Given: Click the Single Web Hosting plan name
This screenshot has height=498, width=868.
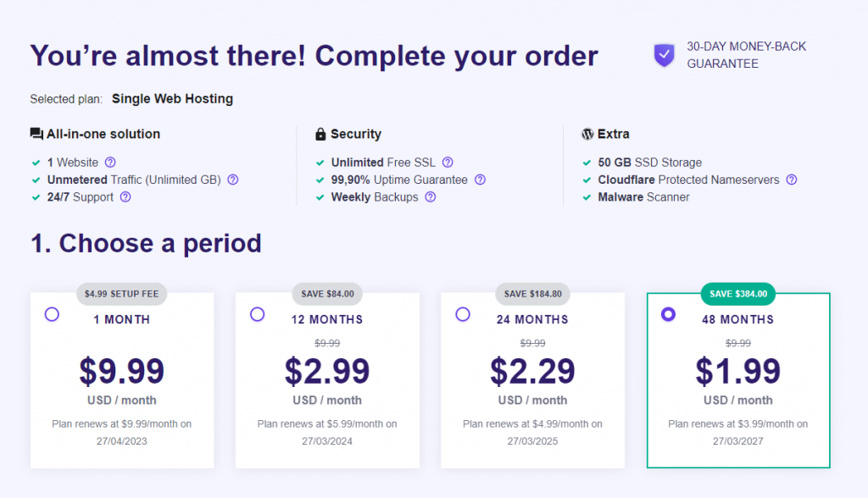Looking at the screenshot, I should point(172,99).
